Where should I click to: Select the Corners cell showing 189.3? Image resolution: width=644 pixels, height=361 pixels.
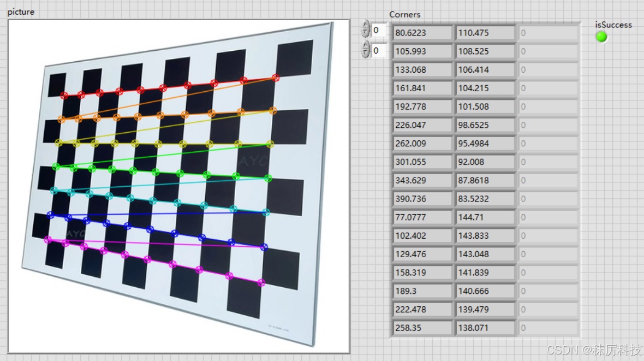(x=422, y=291)
